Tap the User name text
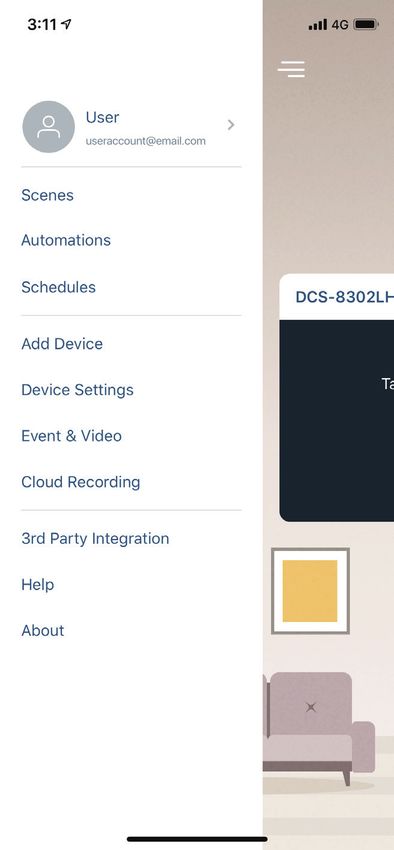The height and width of the screenshot is (850, 394). point(102,117)
